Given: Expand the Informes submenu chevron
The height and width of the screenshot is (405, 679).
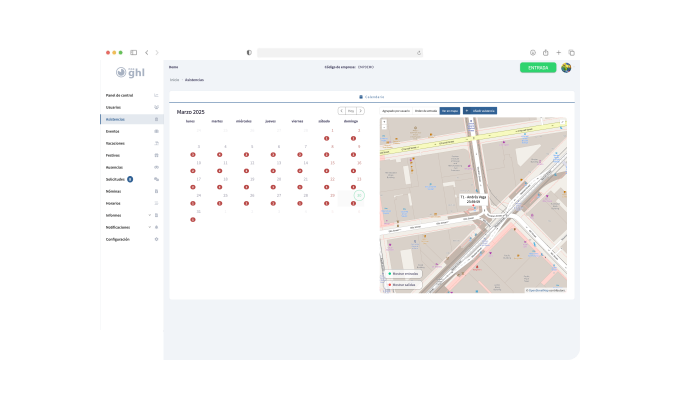Looking at the screenshot, I should [149, 215].
